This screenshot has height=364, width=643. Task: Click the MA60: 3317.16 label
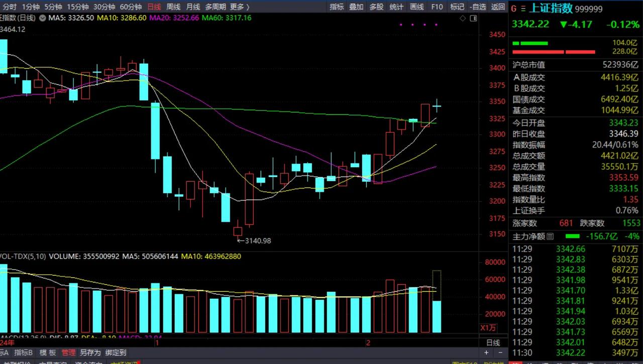click(x=228, y=18)
